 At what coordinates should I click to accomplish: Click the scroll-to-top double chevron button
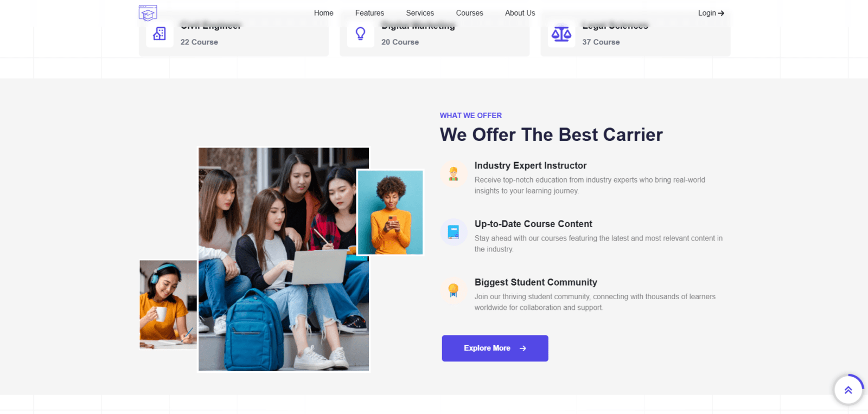[x=848, y=390]
